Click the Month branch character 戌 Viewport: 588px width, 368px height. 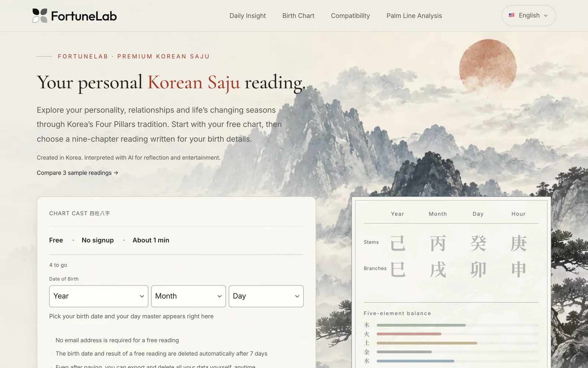click(438, 269)
